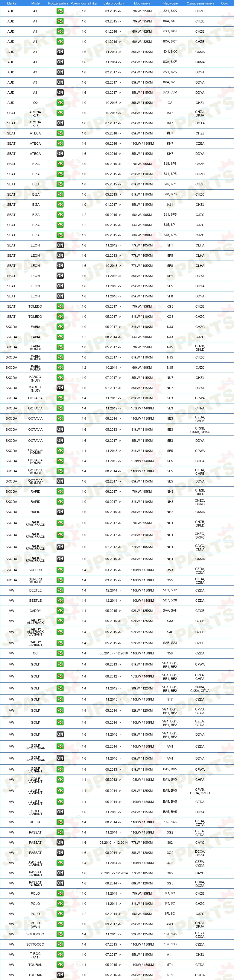Click the petrol icon in the SKODA SUPERB KOMBI row
234x980 pixels.
[x=60, y=580]
